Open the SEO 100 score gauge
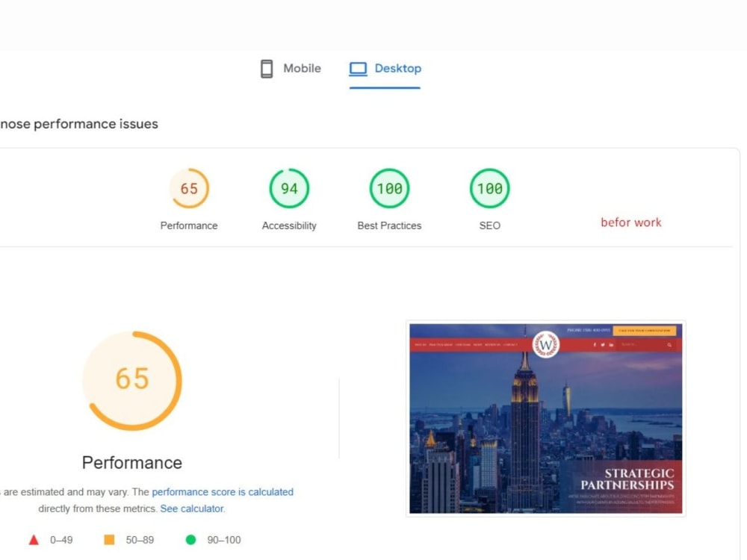747x560 pixels. point(490,189)
